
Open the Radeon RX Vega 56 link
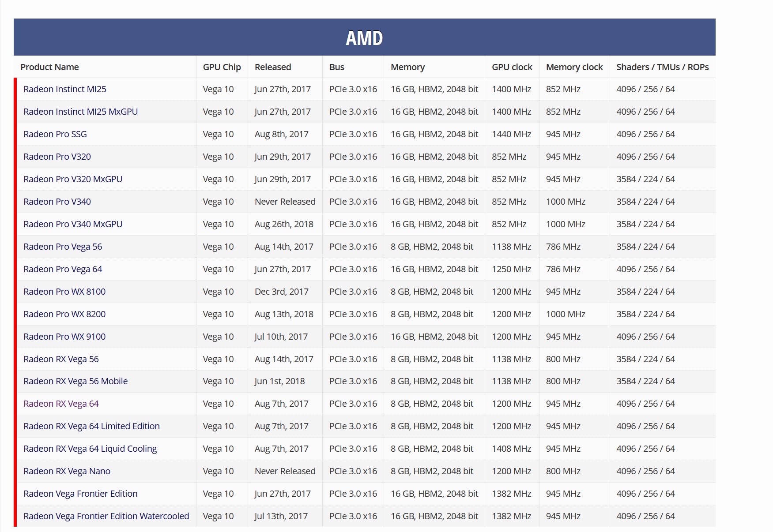click(61, 359)
